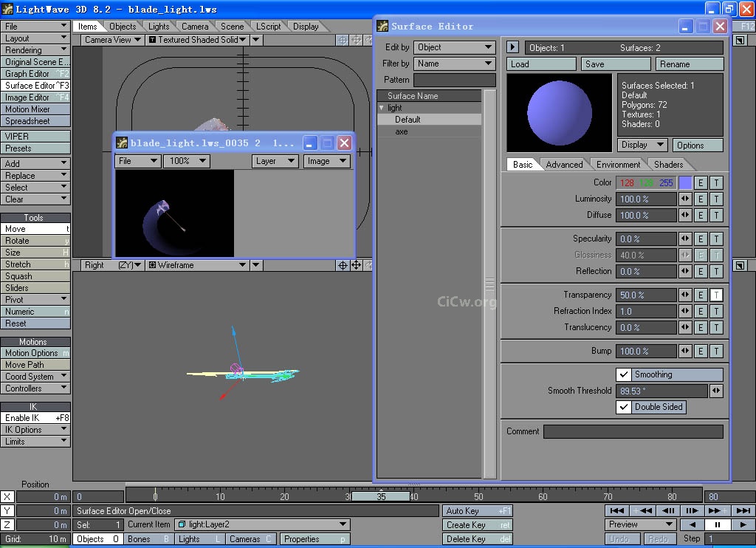756x548 pixels.
Task: Open the File menu in the render window
Action: coord(137,161)
